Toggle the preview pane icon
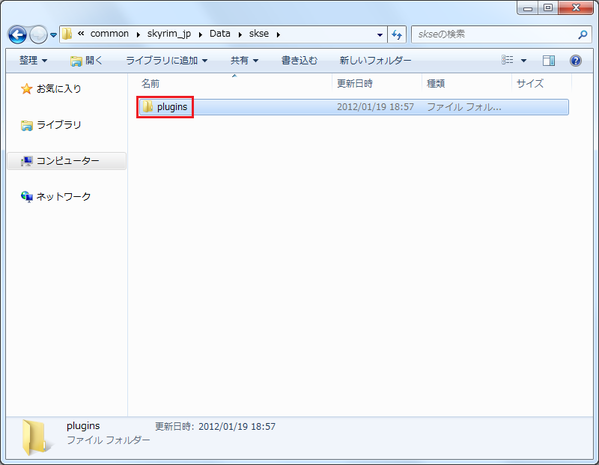 pos(549,60)
